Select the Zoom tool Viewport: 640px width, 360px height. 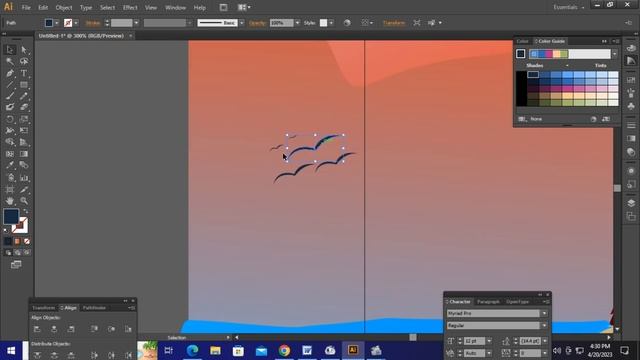24,201
